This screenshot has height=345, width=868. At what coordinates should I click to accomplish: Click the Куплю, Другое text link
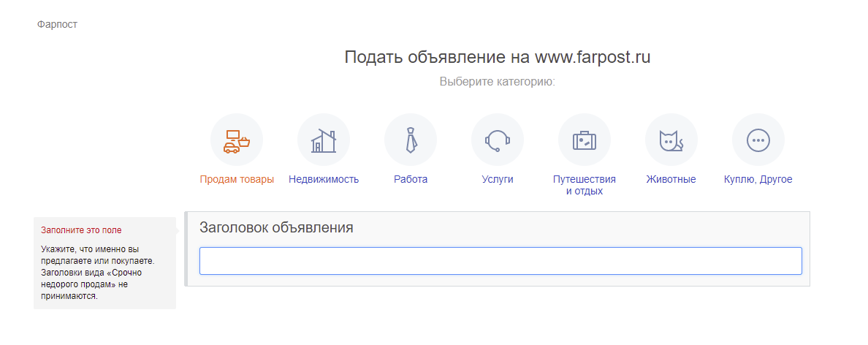pyautogui.click(x=758, y=179)
